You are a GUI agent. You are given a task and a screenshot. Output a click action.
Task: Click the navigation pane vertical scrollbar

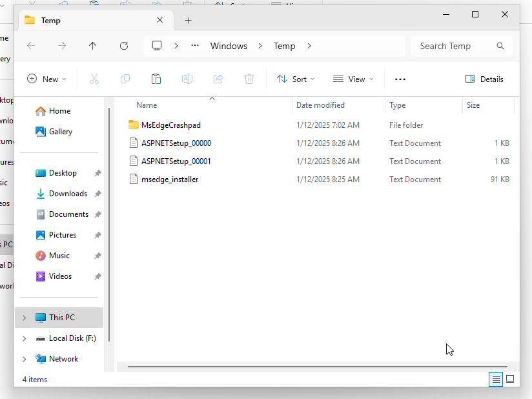(109, 225)
